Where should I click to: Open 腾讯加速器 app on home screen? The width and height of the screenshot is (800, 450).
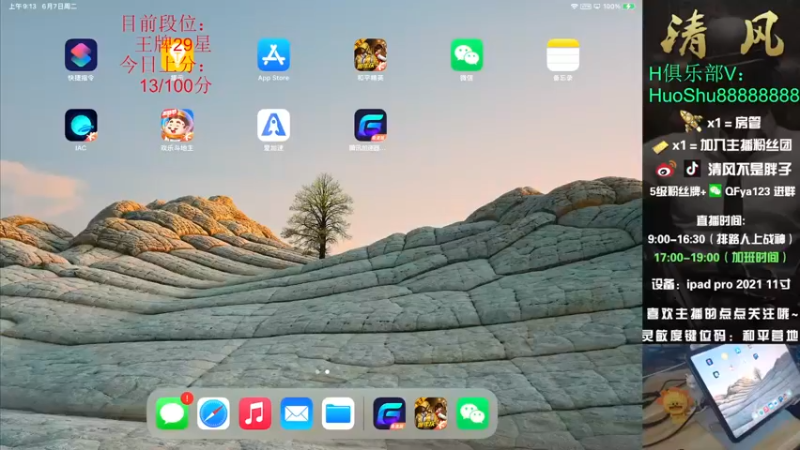[370, 125]
